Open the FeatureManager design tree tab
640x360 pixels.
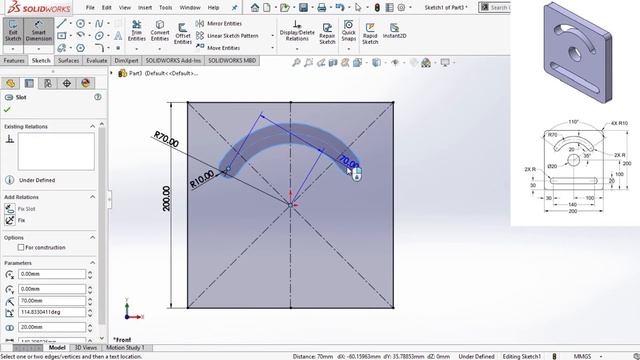click(x=10, y=83)
